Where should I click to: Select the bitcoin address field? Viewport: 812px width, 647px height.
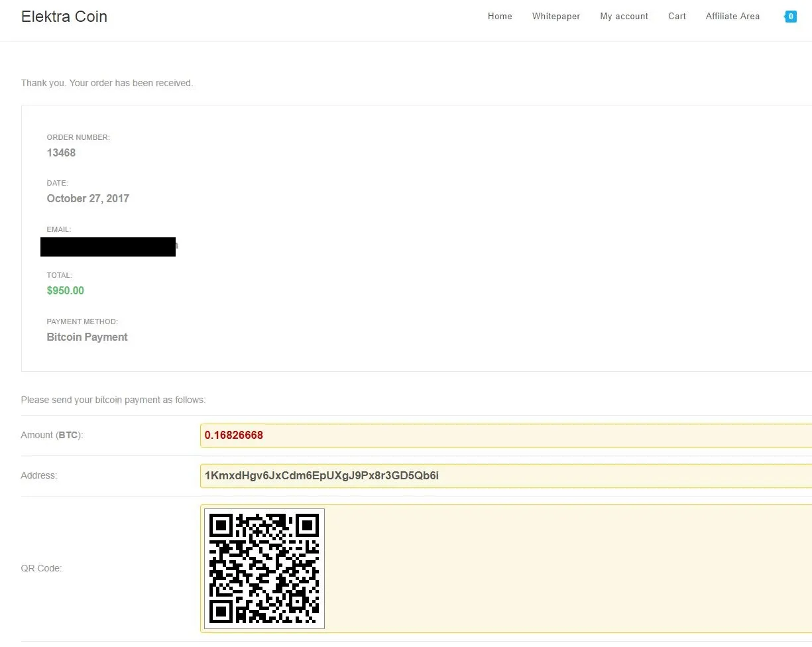click(x=506, y=476)
